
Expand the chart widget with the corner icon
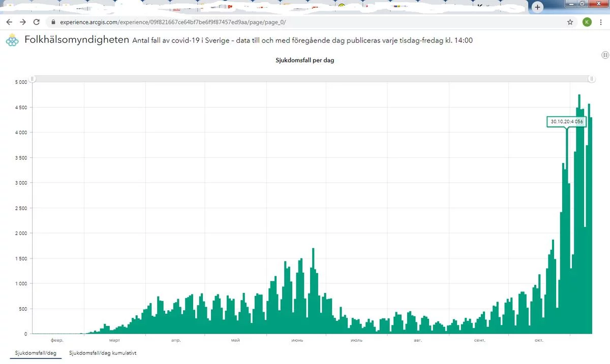pyautogui.click(x=604, y=55)
